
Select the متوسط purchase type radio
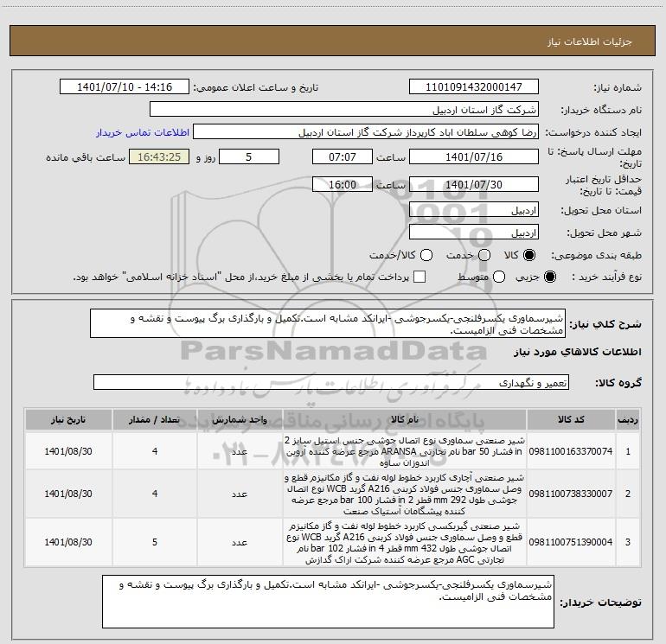click(x=499, y=277)
